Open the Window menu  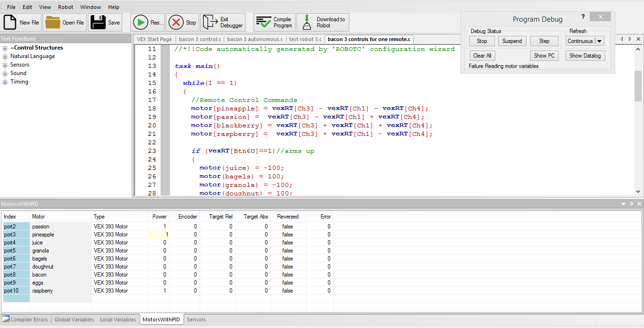[91, 7]
